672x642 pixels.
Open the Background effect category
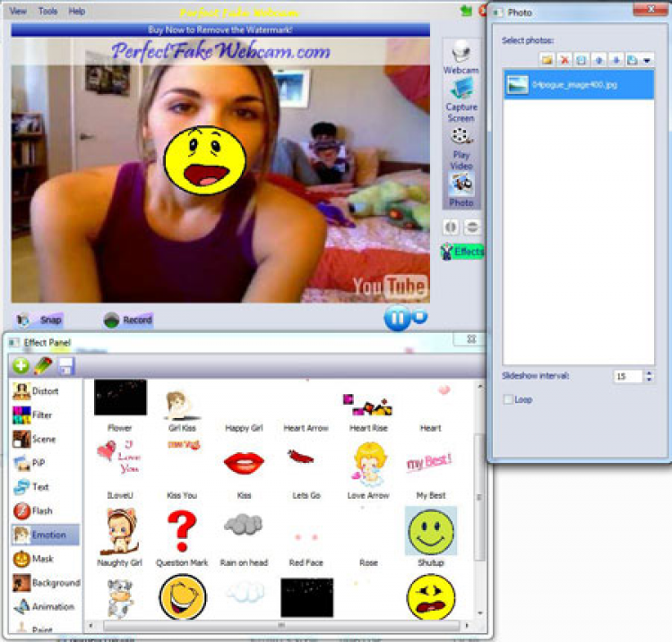(47, 583)
